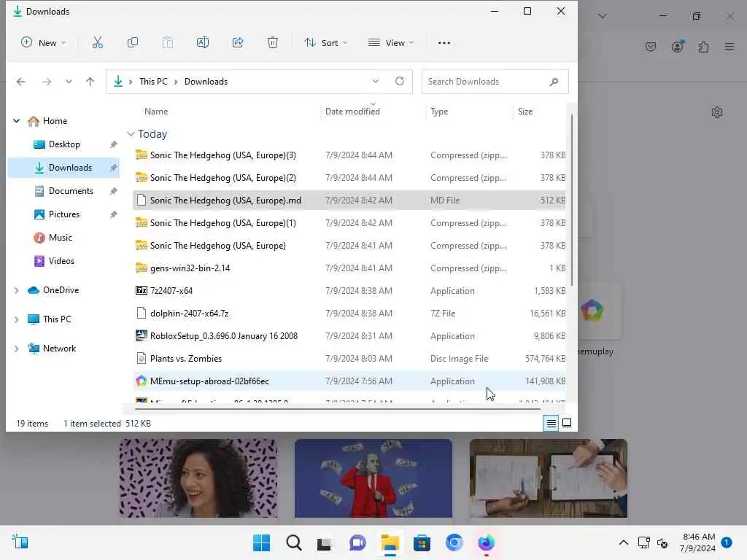This screenshot has height=560, width=747.
Task: Expand OneDrive in navigation pane
Action: click(x=17, y=290)
